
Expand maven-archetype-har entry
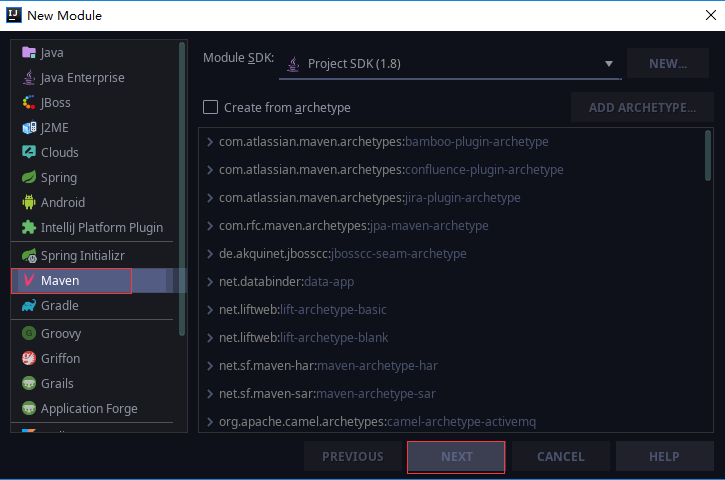click(x=210, y=366)
